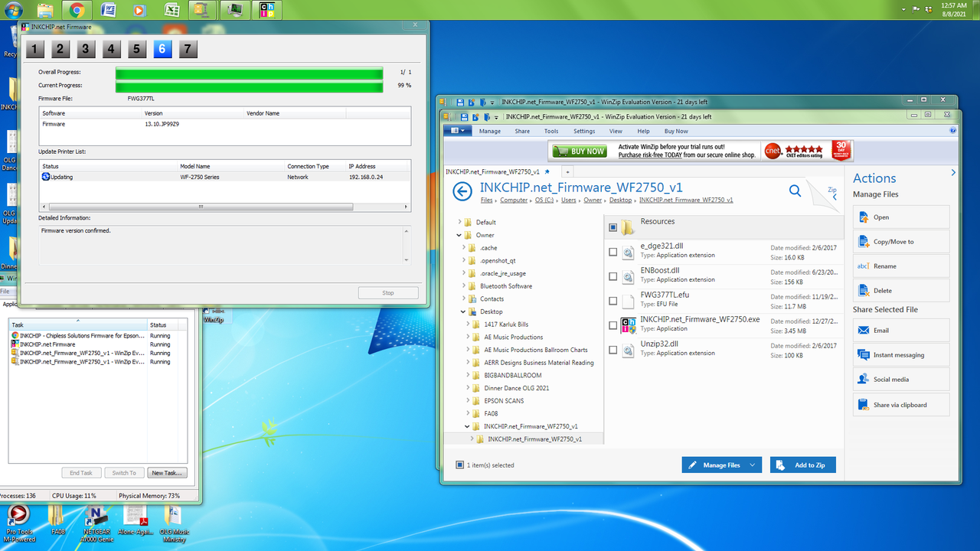Screen dimensions: 980x551
Task: Switch to Task Manager in the taskbar
Action: click(234, 10)
